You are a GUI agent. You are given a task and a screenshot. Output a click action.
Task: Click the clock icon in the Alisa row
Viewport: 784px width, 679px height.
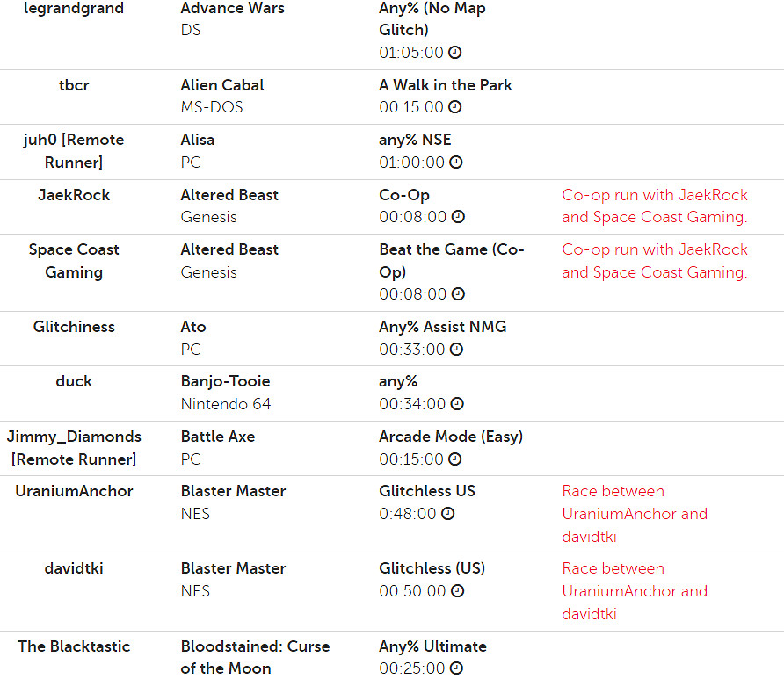pyautogui.click(x=455, y=163)
